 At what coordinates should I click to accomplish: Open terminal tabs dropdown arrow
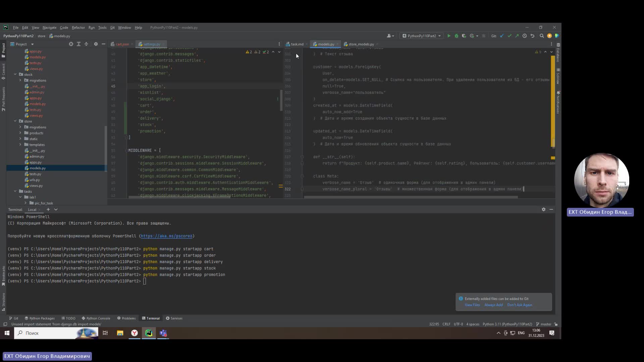[x=56, y=209]
